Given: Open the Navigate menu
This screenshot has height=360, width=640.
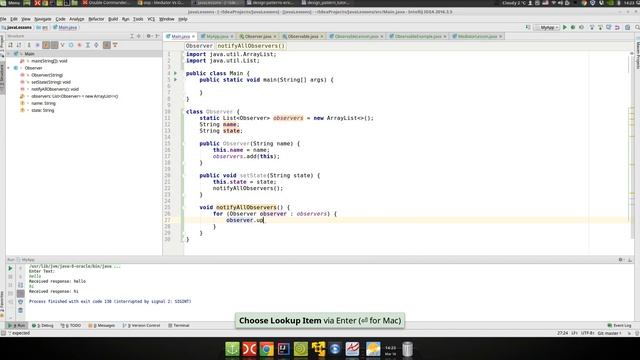Looking at the screenshot, I should pyautogui.click(x=43, y=19).
